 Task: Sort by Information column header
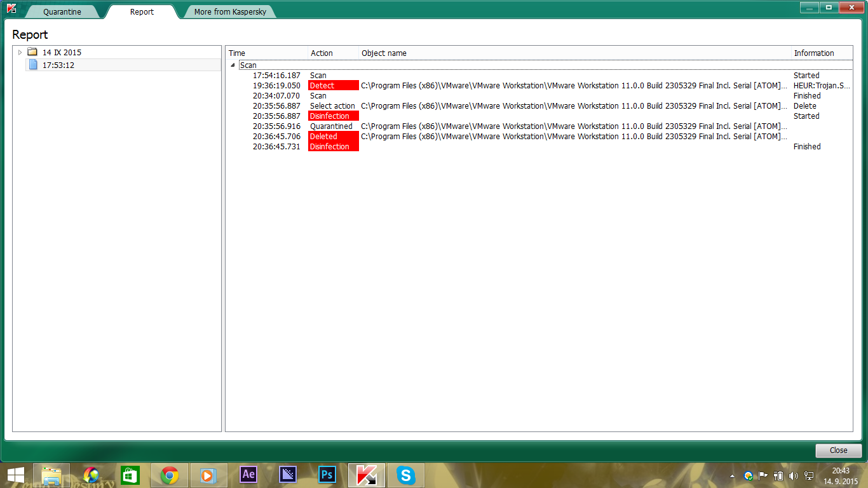pyautogui.click(x=822, y=53)
